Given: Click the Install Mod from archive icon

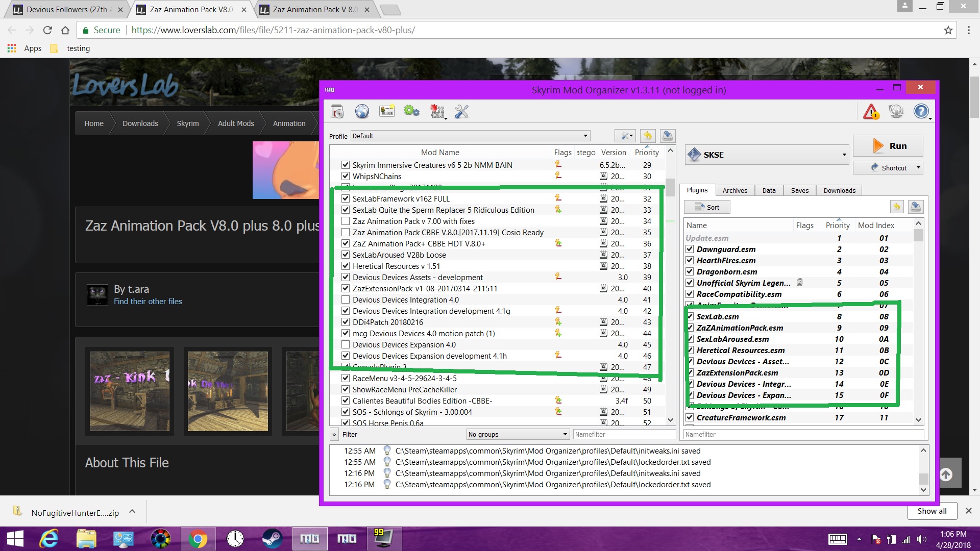Looking at the screenshot, I should (337, 111).
